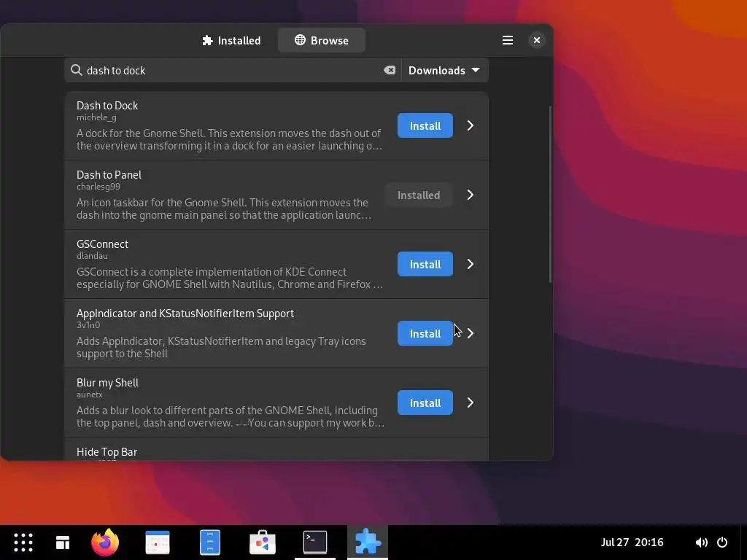
Task: Select author name 'aunetx'
Action: click(90, 394)
